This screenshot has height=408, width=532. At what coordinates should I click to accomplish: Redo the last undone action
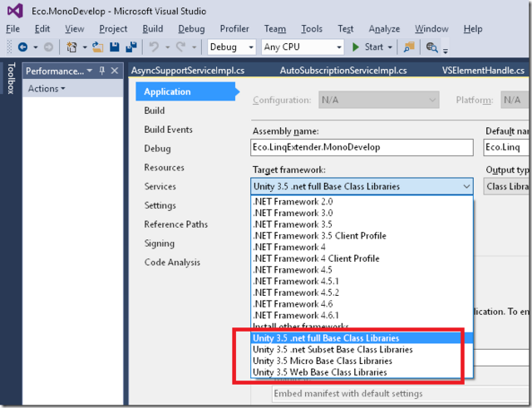coord(180,47)
